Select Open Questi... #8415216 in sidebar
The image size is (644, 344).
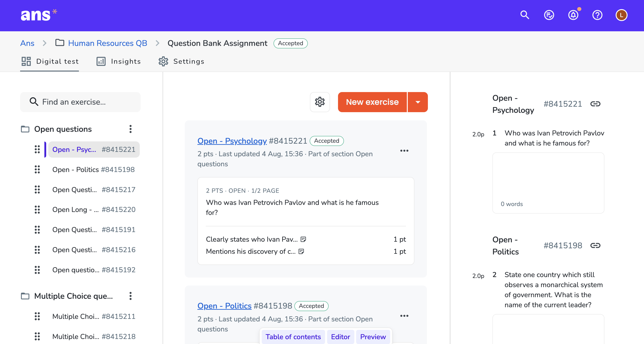[x=94, y=250]
